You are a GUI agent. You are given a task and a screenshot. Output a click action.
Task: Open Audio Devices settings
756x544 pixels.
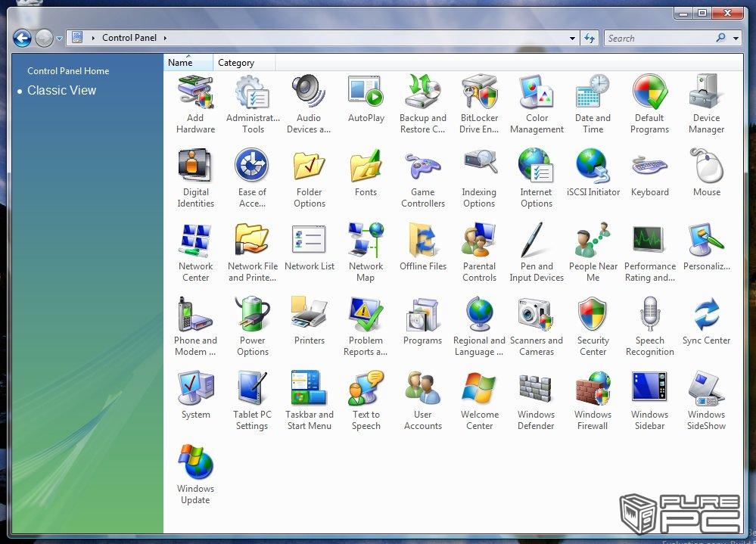[309, 104]
